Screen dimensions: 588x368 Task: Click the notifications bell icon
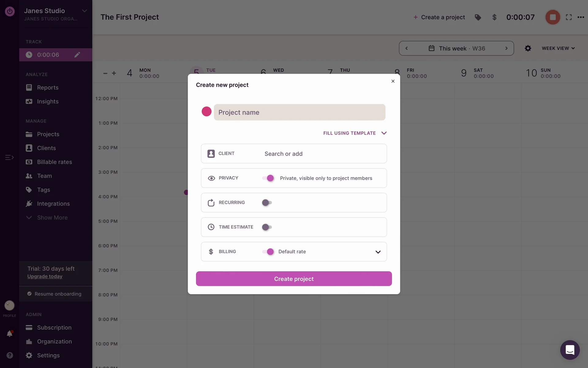click(9, 334)
